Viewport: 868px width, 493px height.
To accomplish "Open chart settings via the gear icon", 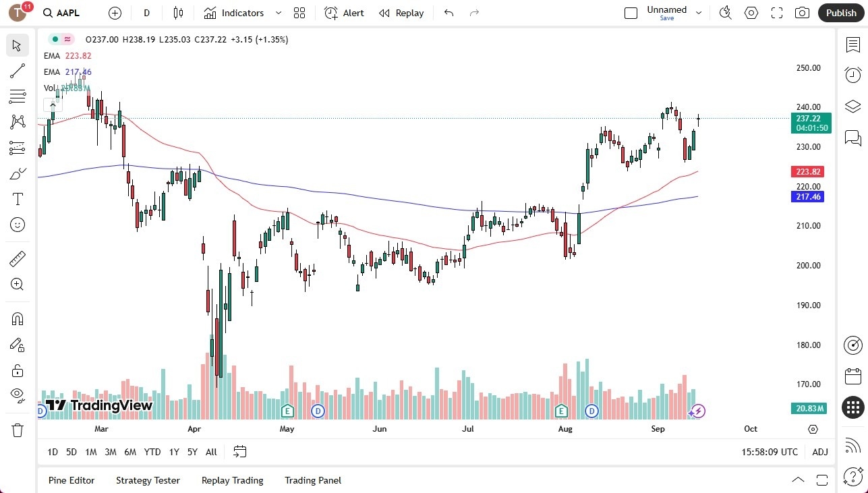I will tap(751, 13).
